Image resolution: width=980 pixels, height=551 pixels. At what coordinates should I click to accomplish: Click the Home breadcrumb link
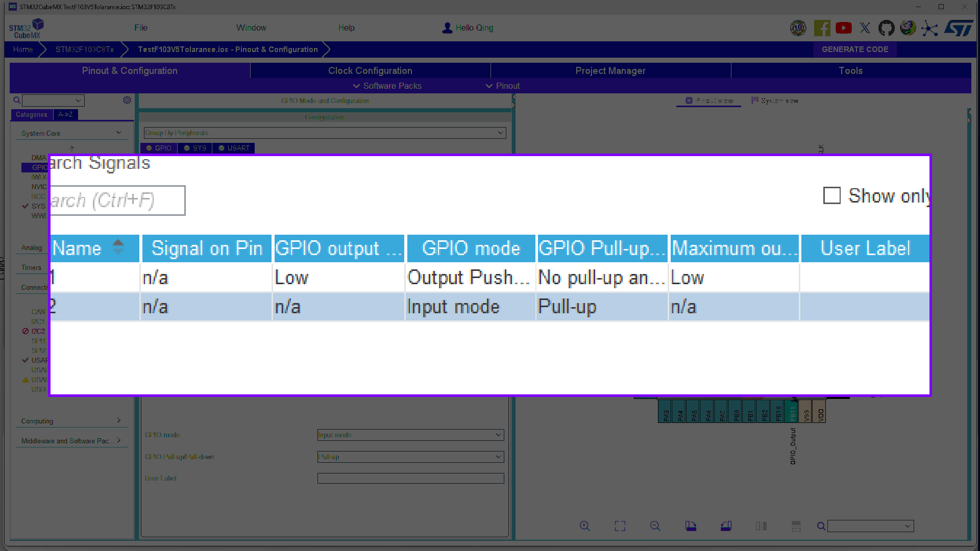23,49
